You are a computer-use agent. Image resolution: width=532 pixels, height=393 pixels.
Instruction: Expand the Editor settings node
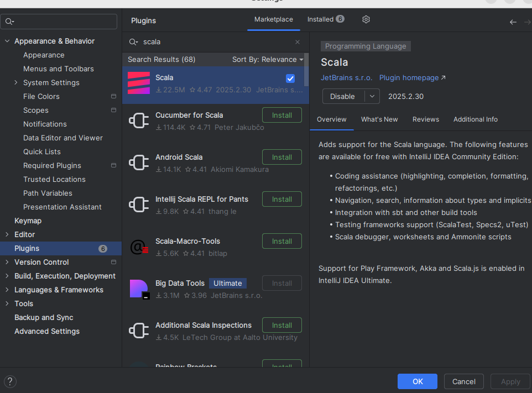tap(7, 234)
